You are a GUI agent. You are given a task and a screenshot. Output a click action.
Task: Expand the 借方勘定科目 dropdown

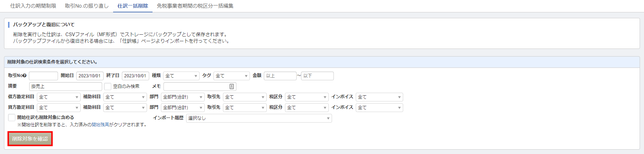click(59, 97)
